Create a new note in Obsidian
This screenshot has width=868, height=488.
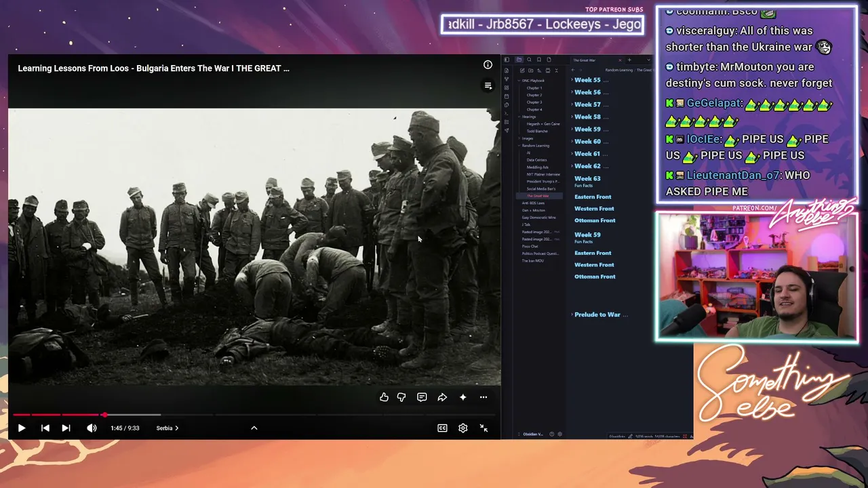coord(522,70)
